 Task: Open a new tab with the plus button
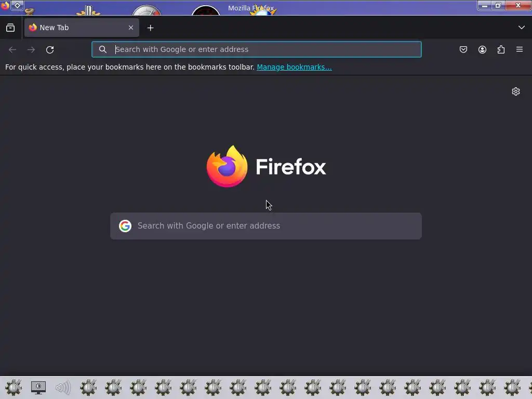click(150, 28)
